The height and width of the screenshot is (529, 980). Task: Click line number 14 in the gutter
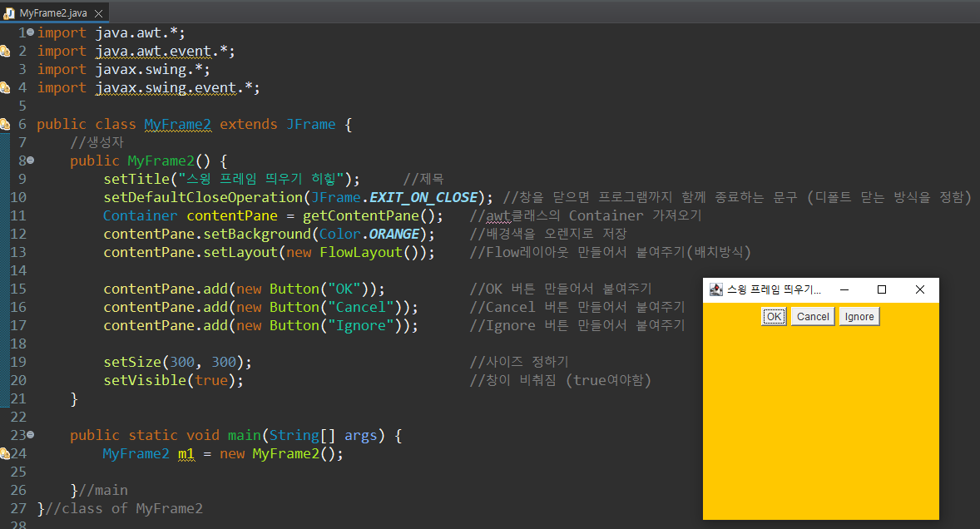point(18,270)
